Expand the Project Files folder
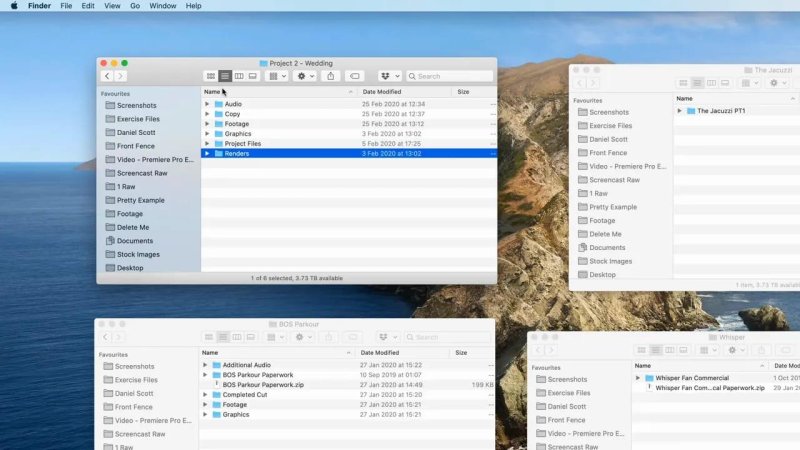 (x=207, y=143)
